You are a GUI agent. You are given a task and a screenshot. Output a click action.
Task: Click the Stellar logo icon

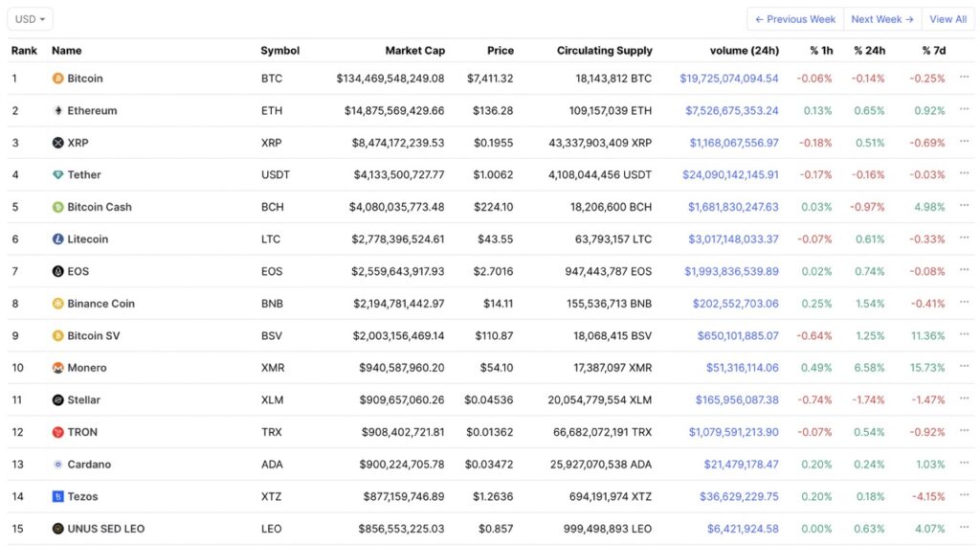(x=57, y=399)
